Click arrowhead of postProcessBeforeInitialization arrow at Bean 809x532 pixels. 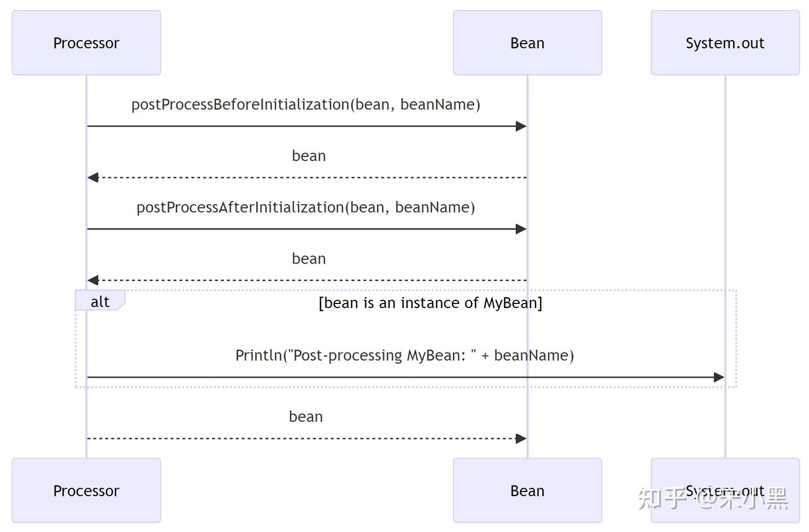pyautogui.click(x=521, y=126)
